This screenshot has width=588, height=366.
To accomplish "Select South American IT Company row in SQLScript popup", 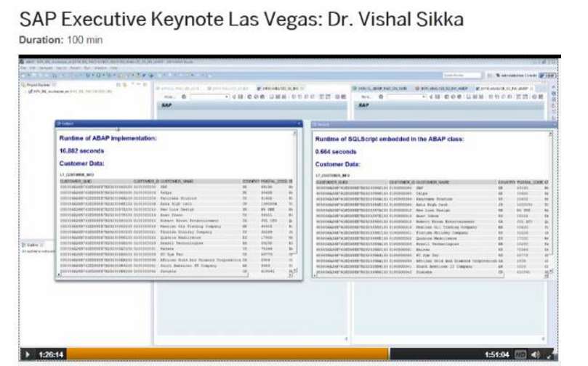I will 431,267.
